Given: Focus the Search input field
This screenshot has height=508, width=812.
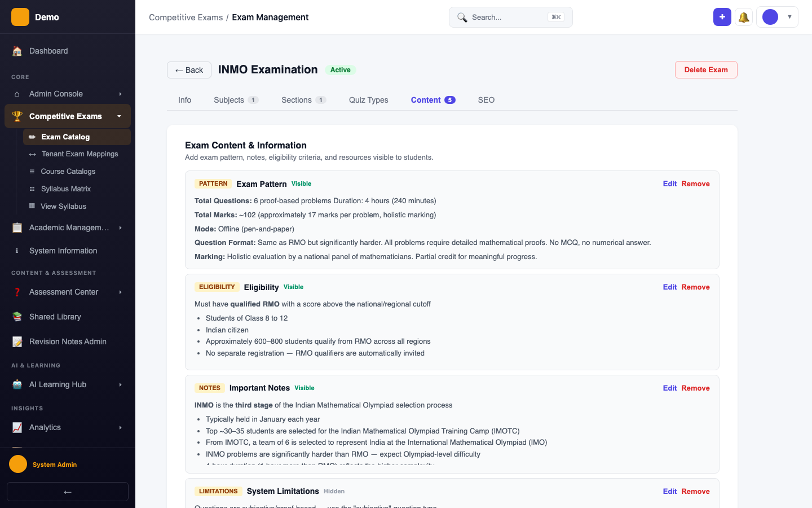Looking at the screenshot, I should pos(511,17).
